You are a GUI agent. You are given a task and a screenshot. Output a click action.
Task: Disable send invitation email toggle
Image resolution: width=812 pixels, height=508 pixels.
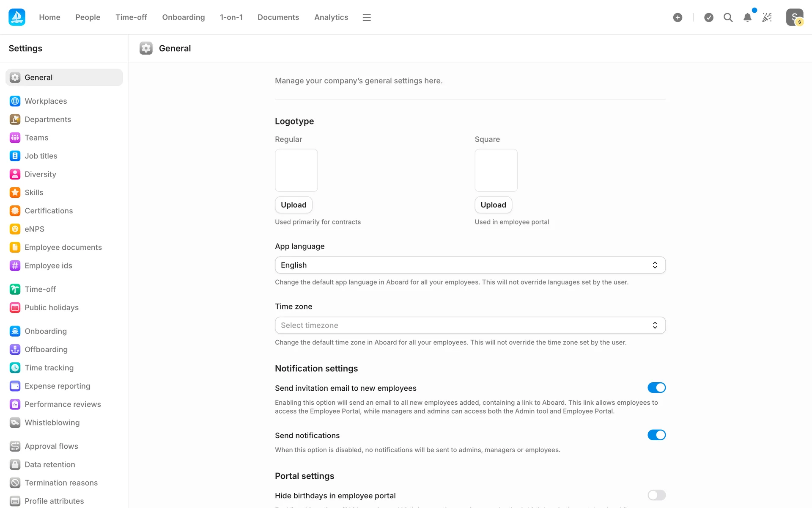(656, 388)
